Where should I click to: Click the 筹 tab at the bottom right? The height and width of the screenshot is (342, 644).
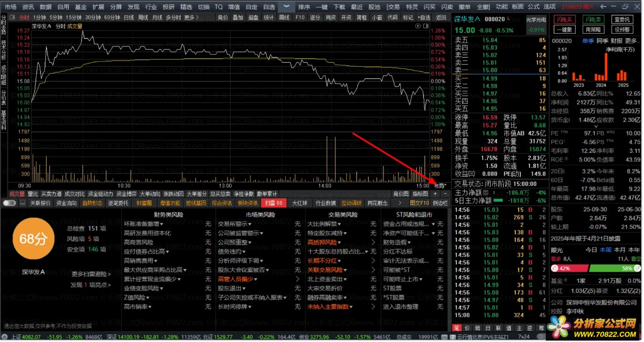[x=541, y=328]
